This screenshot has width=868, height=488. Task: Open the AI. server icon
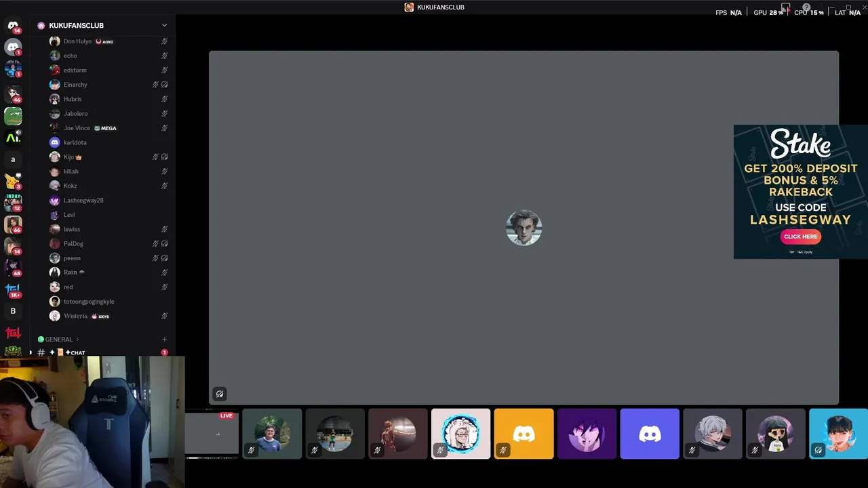coord(13,138)
